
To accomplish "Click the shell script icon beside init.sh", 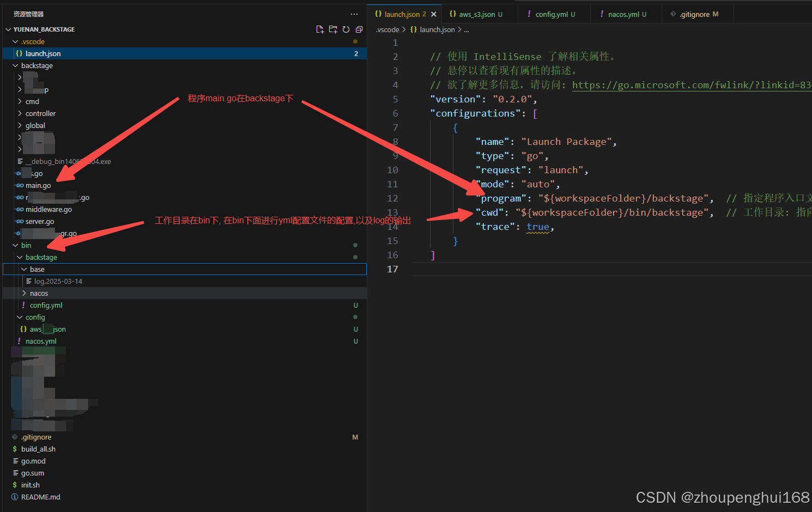I will pos(15,485).
